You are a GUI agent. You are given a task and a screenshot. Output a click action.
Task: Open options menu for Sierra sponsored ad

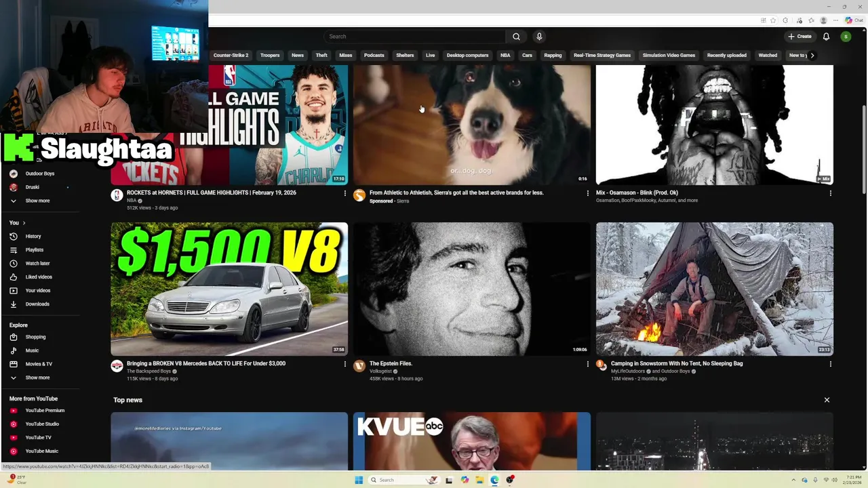pos(587,193)
